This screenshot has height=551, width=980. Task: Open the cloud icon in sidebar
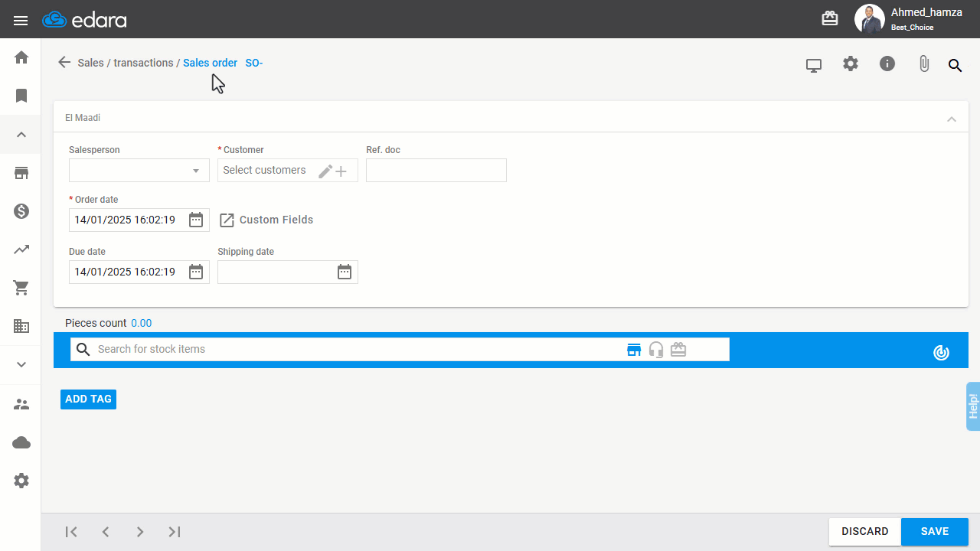pyautogui.click(x=21, y=442)
